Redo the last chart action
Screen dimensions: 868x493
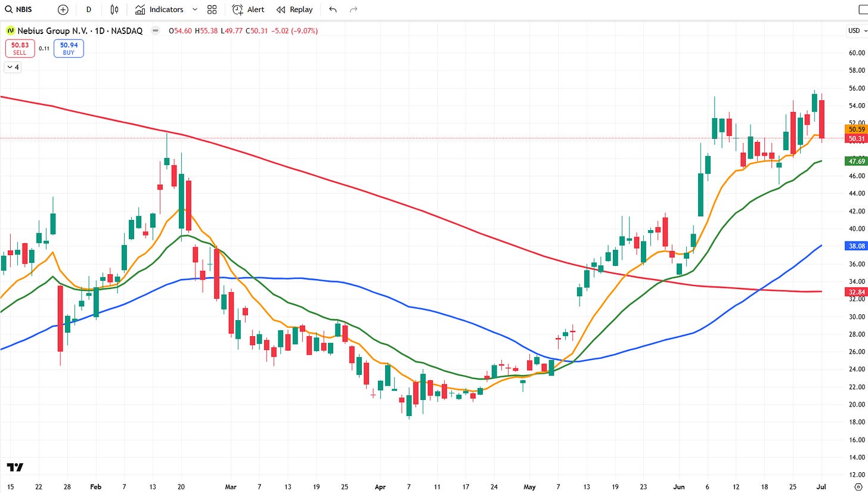[354, 10]
